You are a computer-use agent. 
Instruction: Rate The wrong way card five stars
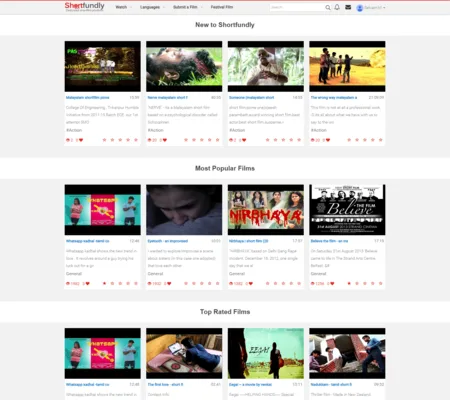(381, 140)
